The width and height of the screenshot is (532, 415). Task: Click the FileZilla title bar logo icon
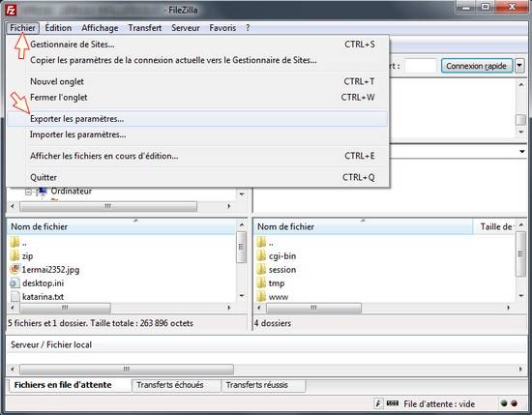point(11,10)
